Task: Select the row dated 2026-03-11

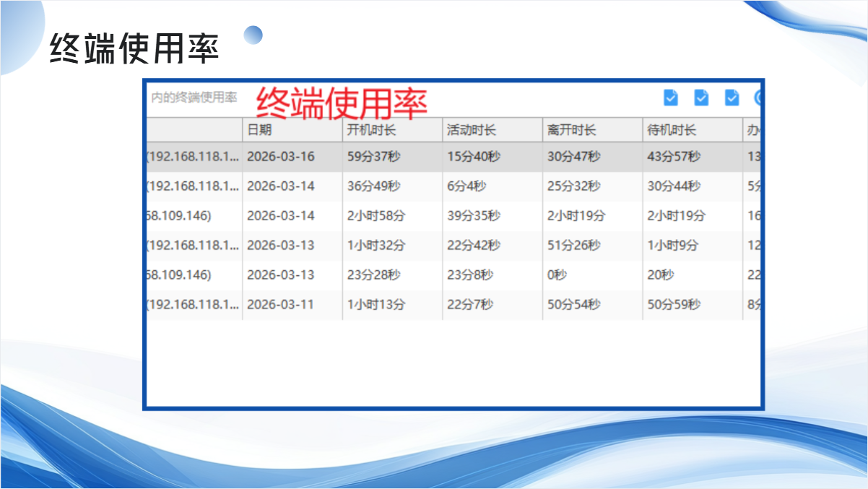Action: point(281,305)
